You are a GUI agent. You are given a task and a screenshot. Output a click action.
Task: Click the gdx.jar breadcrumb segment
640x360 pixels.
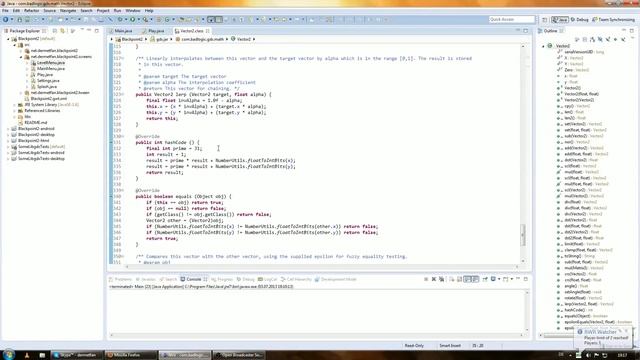(x=159, y=39)
